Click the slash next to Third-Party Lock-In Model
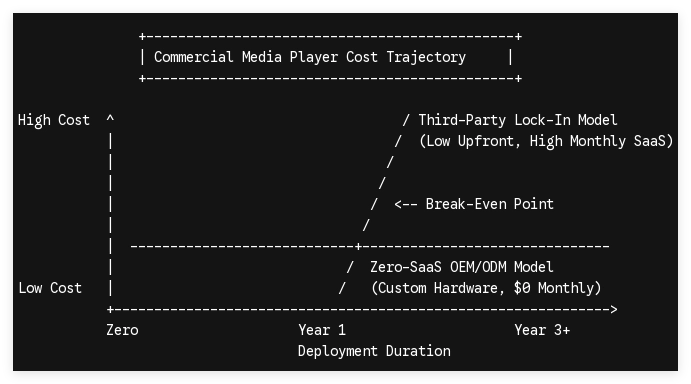This screenshot has height=384, width=691. [x=406, y=120]
